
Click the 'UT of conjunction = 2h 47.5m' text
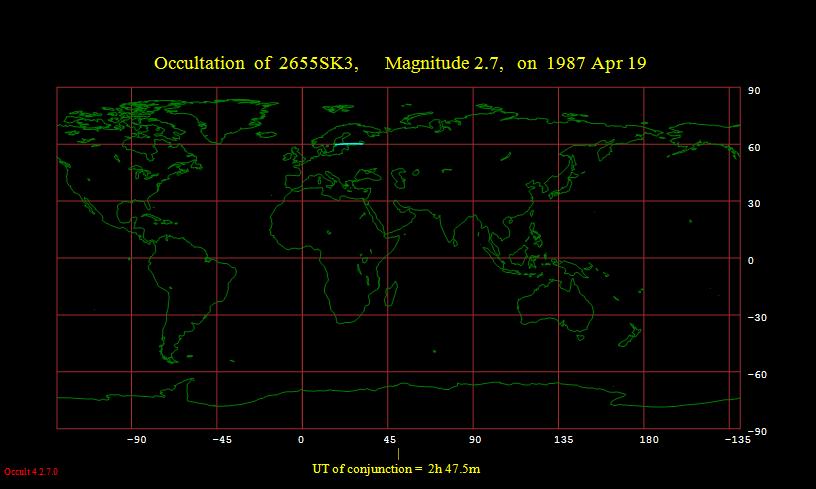397,469
